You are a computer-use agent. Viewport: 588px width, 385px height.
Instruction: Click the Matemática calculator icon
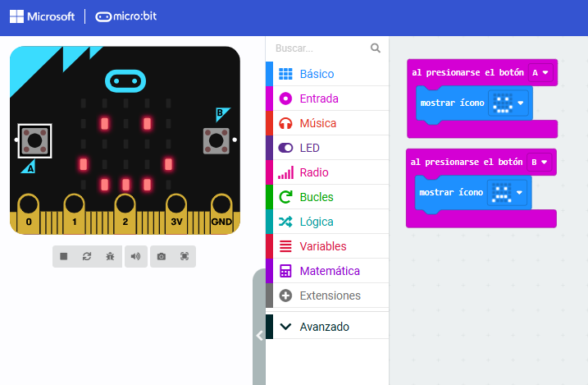click(x=285, y=271)
